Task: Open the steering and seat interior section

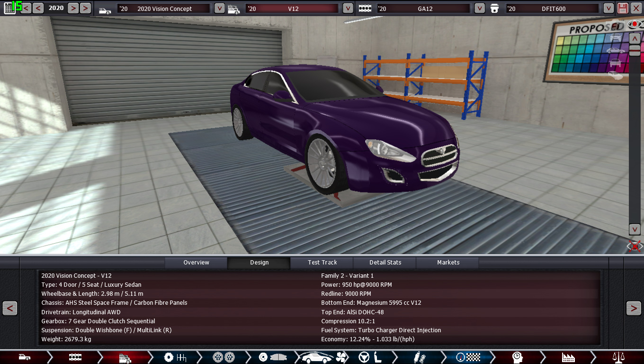Action: point(369,357)
